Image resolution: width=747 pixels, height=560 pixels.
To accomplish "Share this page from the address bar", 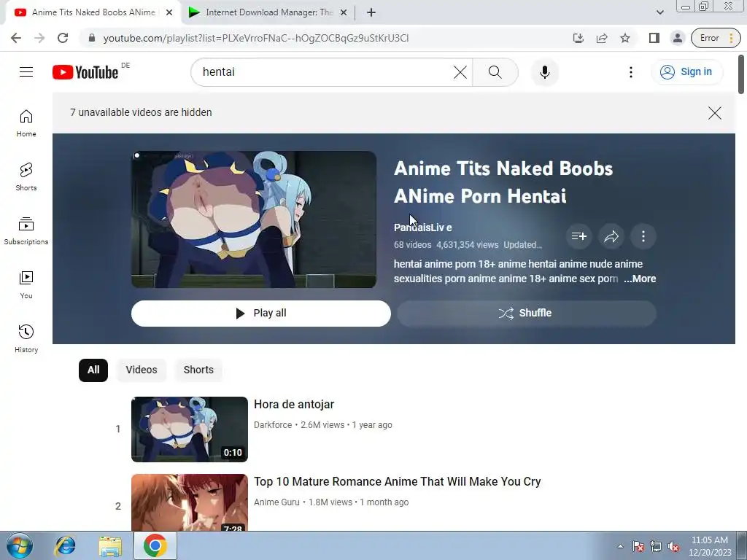I will [x=602, y=38].
